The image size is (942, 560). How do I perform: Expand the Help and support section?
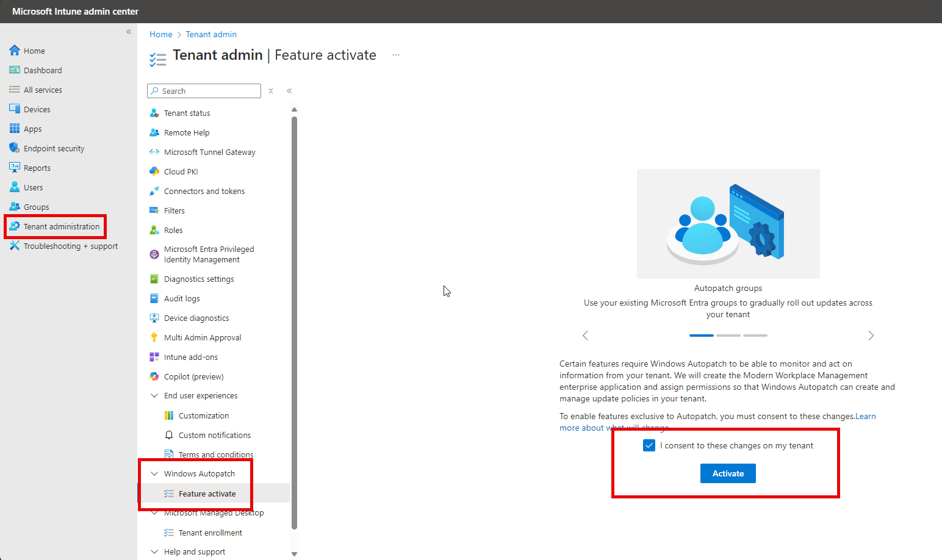click(x=154, y=551)
